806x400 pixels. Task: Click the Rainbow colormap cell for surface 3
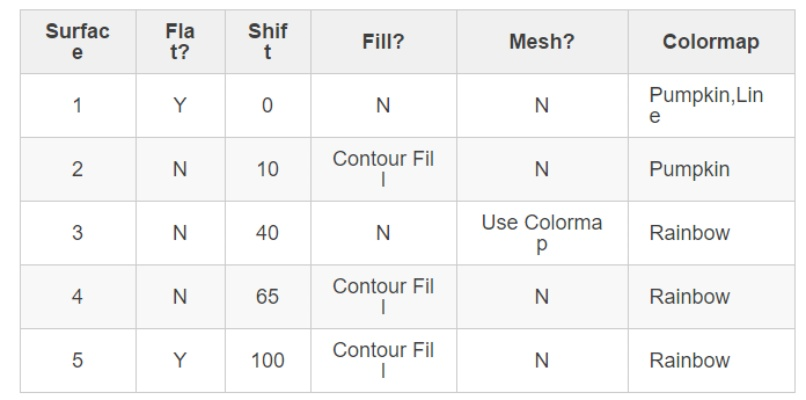pyautogui.click(x=711, y=233)
